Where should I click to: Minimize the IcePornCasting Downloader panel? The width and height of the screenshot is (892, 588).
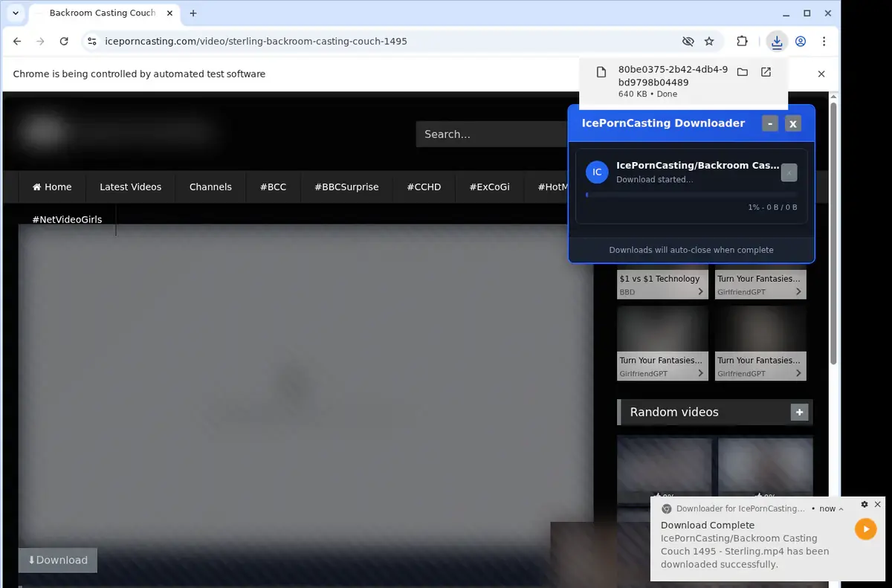point(770,123)
